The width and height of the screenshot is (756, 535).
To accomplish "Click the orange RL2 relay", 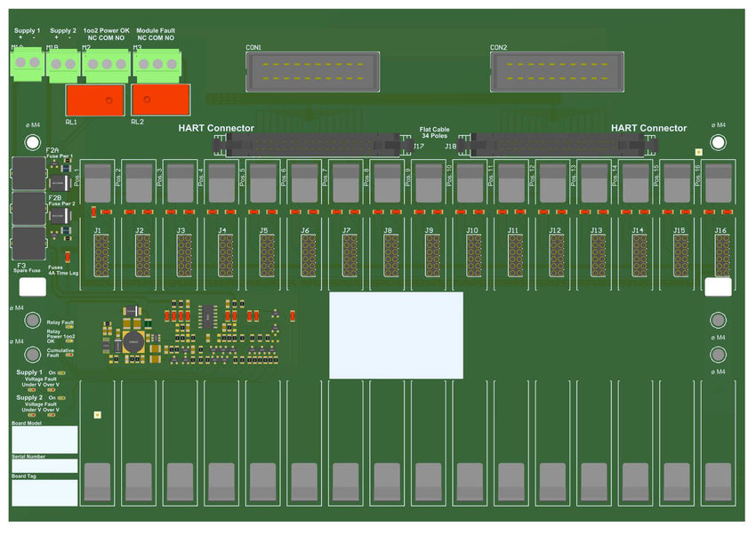I will pos(160,100).
